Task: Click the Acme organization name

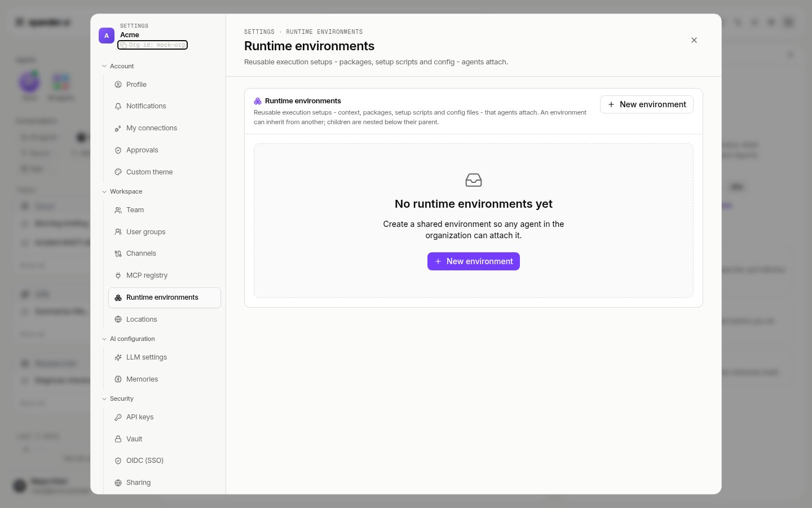Action: click(x=130, y=35)
